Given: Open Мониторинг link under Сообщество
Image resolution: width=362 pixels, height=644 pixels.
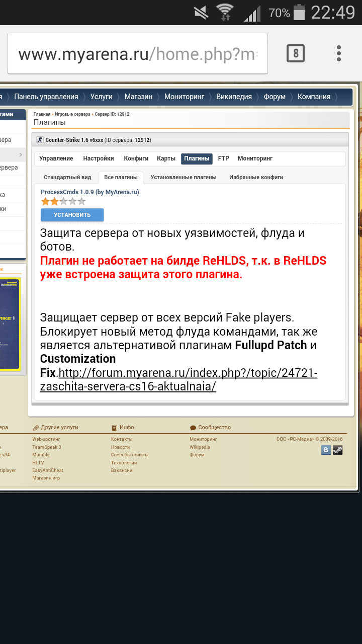Looking at the screenshot, I should [x=203, y=439].
